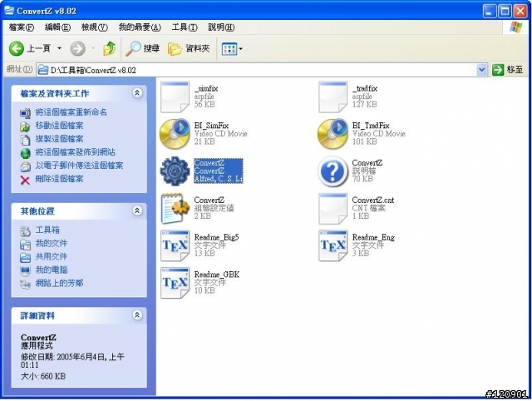Viewport: 532px width, 401px height.
Task: Select the BI_TradFix Video CD icon
Action: (x=332, y=134)
